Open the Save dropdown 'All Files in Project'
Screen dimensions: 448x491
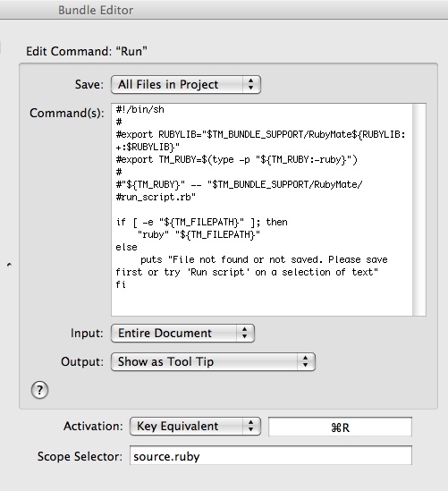(x=186, y=85)
